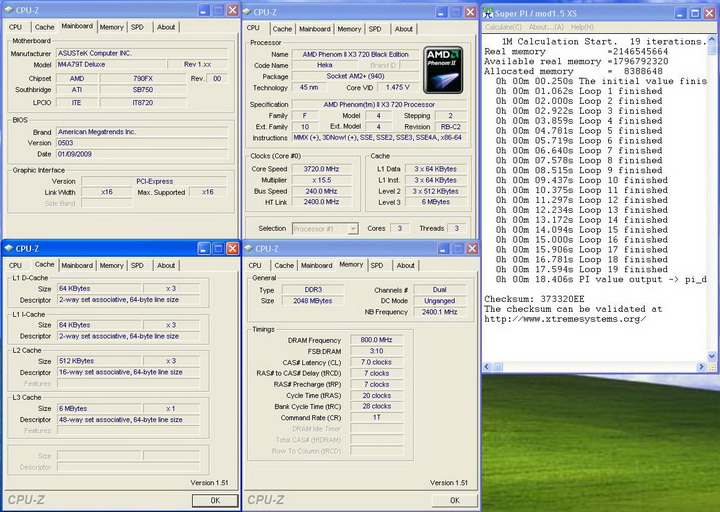720x512 pixels.
Task: Open Calculate(C) menu in Super PI
Action: [x=503, y=27]
